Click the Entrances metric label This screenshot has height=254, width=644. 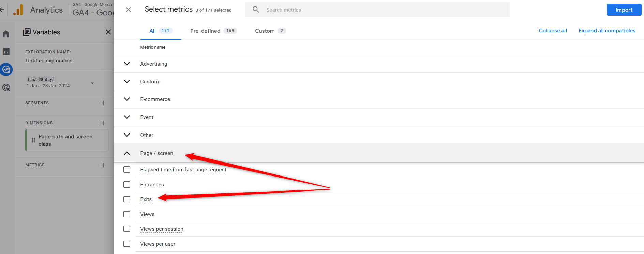pyautogui.click(x=152, y=185)
